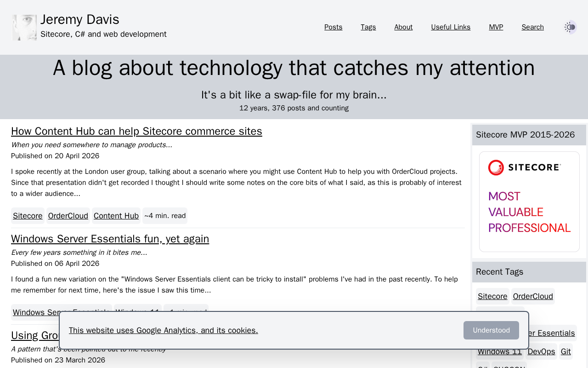Image resolution: width=588 pixels, height=368 pixels.
Task: Open the Google Analytics cookies notice link
Action: pos(163,330)
